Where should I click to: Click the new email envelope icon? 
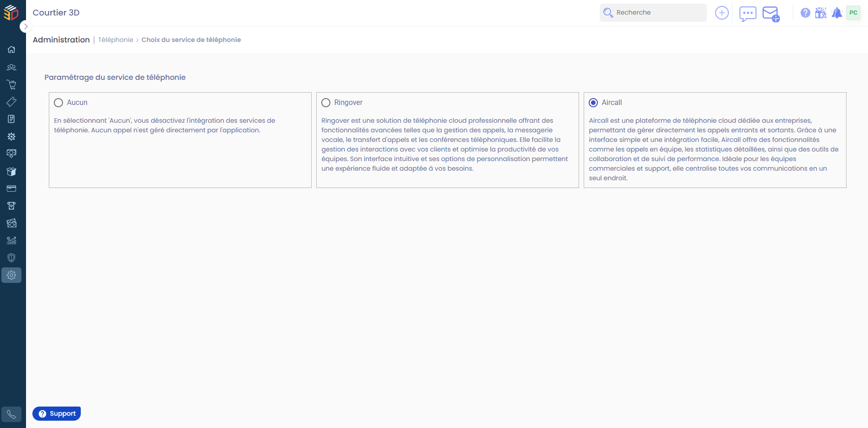point(771,14)
